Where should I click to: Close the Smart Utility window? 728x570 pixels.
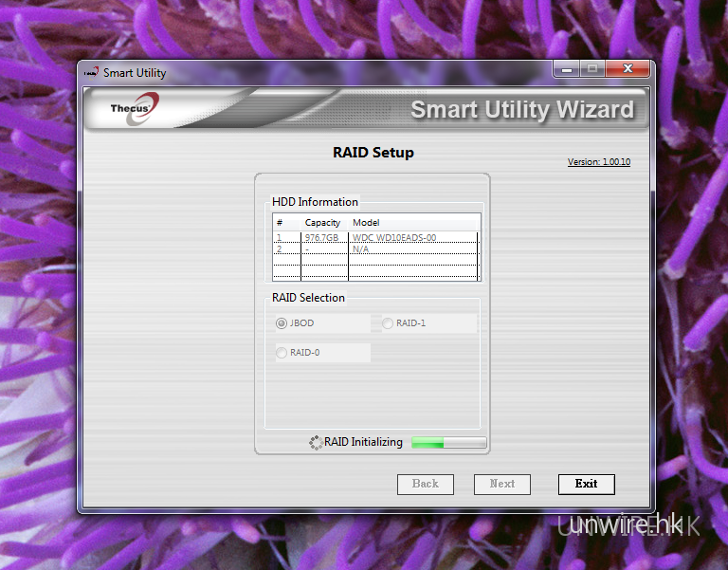[x=628, y=70]
